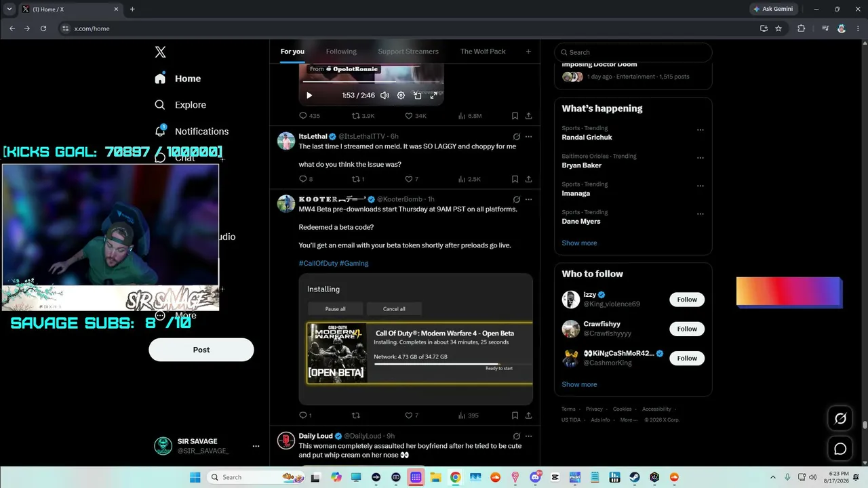Open options for Randal Grichuk trend

coord(701,129)
